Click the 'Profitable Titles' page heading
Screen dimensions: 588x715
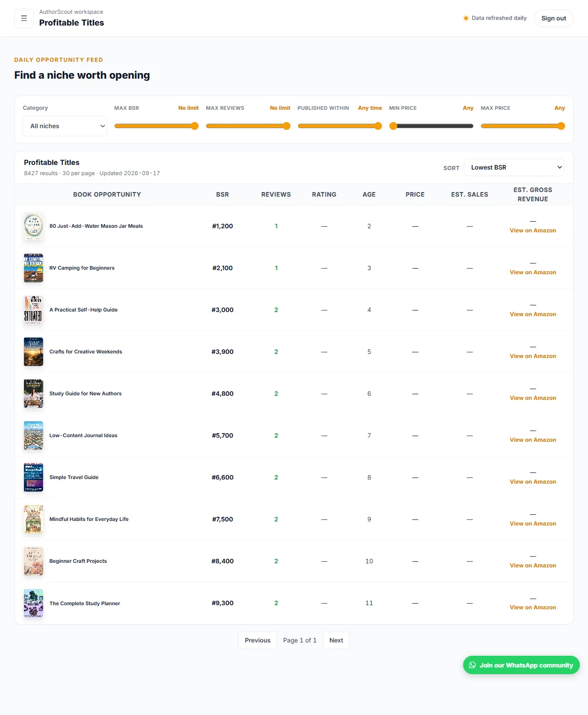click(x=71, y=23)
